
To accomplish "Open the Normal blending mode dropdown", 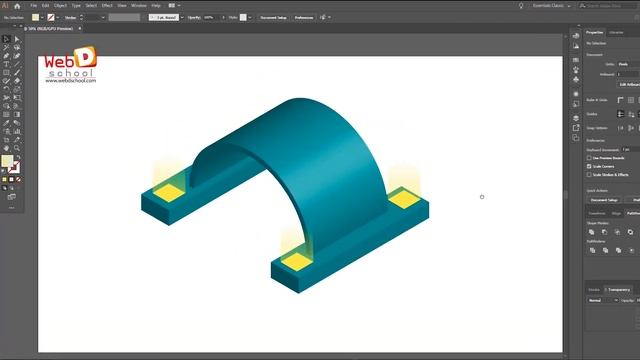I will 604,300.
